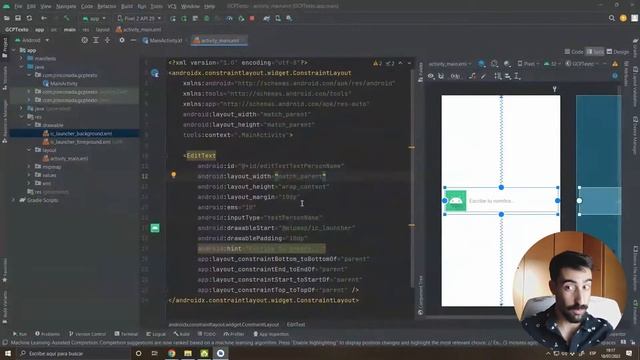Viewport: 640px width, 360px height.
Task: Click the Stop red square icon
Action: (252, 18)
